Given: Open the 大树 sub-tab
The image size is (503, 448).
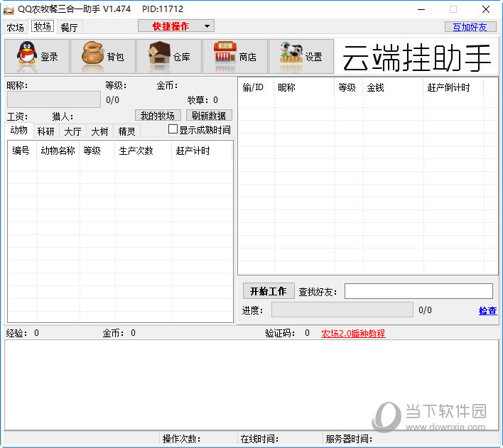Looking at the screenshot, I should [99, 131].
